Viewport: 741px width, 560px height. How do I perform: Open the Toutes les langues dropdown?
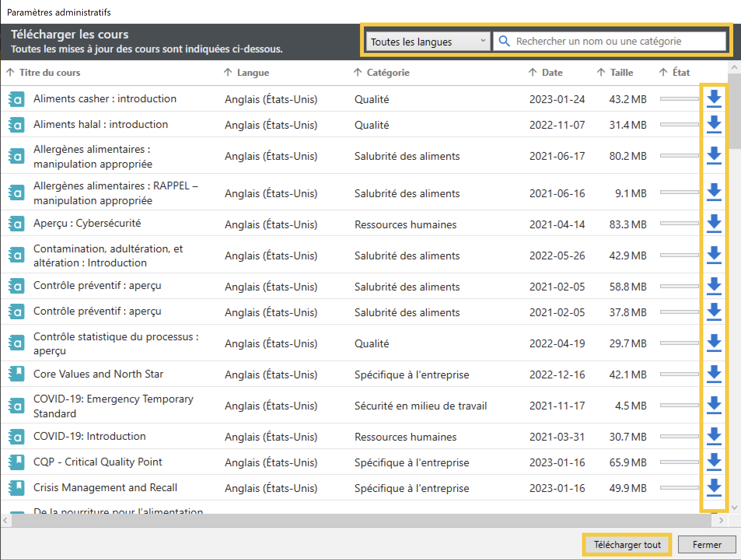(x=428, y=41)
